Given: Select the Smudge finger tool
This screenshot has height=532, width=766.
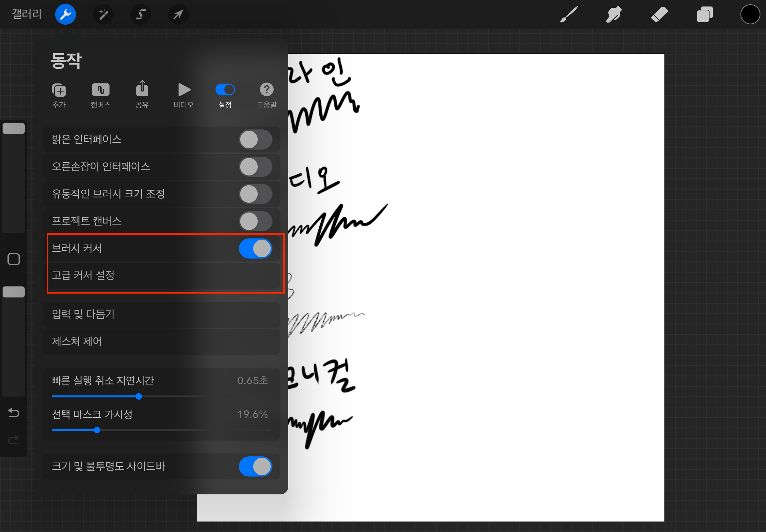Looking at the screenshot, I should click(613, 14).
